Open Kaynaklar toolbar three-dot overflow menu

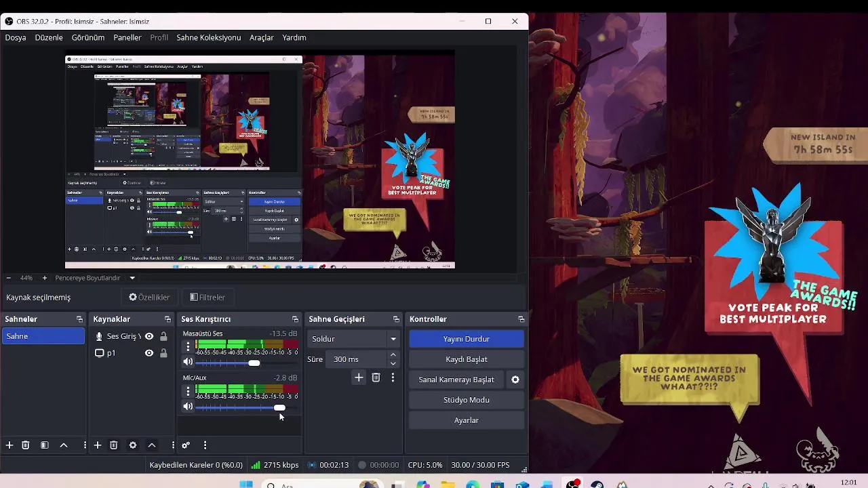pos(173,445)
